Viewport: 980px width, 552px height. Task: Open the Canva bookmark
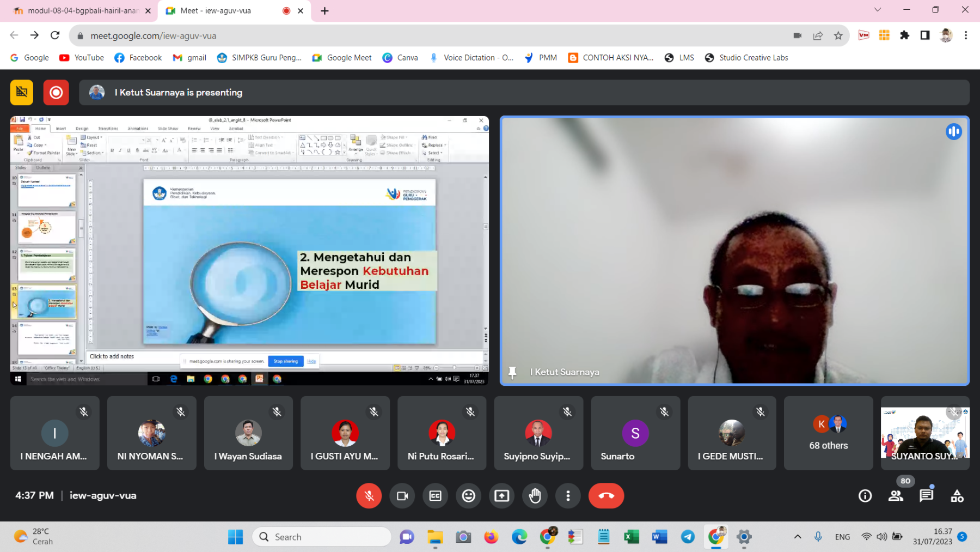click(401, 58)
